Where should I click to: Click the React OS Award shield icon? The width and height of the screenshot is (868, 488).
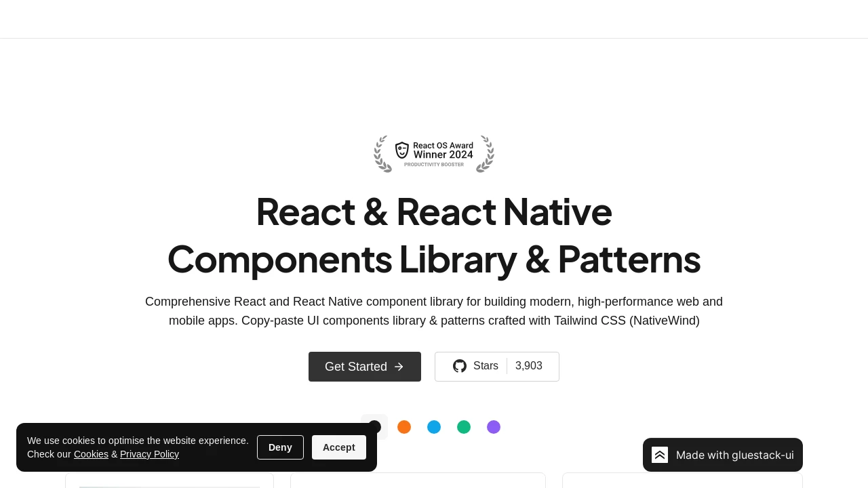pos(402,150)
